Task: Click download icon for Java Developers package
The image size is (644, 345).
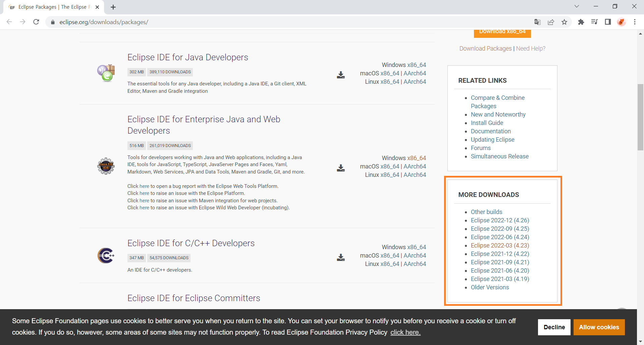Action: point(341,75)
